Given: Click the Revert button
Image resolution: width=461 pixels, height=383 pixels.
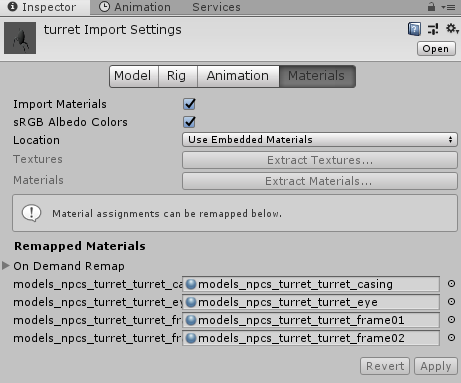Looking at the screenshot, I should pos(385,366).
